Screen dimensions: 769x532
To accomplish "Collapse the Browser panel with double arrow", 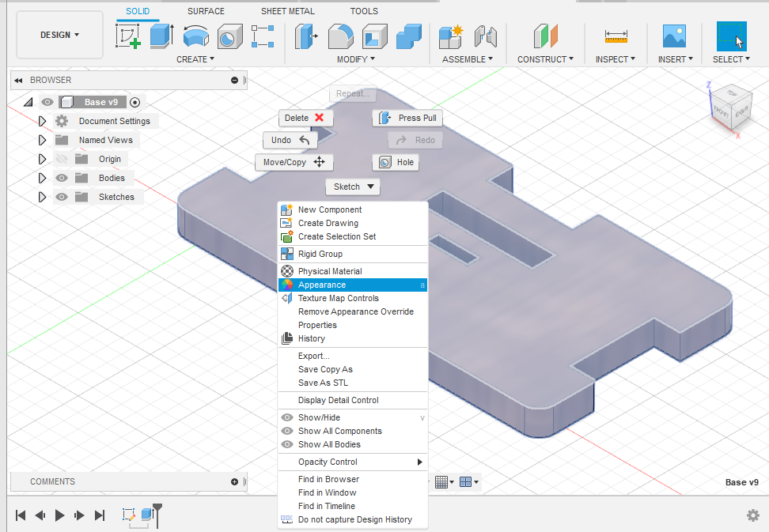I will (x=19, y=81).
